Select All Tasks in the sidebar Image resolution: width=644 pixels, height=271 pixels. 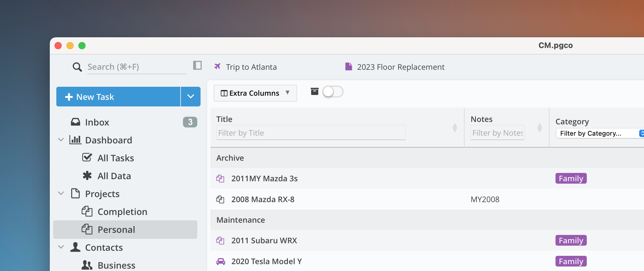point(116,158)
